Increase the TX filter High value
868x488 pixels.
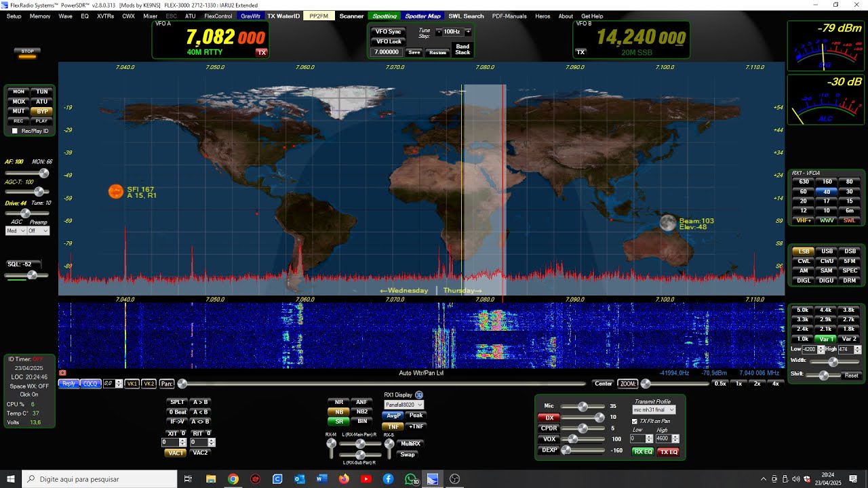pyautogui.click(x=675, y=436)
